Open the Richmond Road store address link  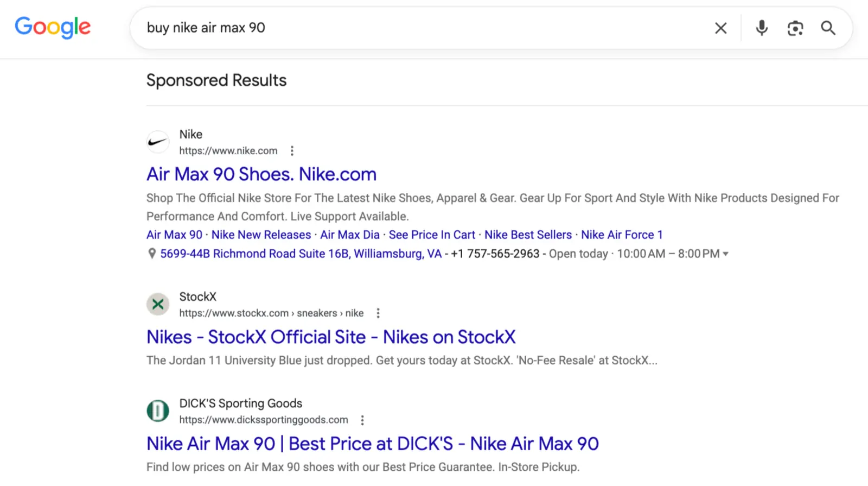coord(301,254)
